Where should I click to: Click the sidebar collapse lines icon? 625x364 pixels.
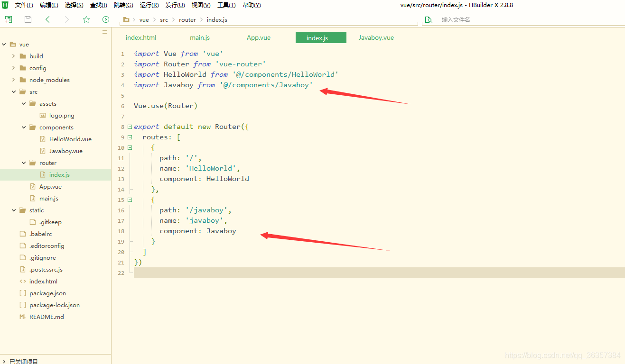pyautogui.click(x=105, y=32)
